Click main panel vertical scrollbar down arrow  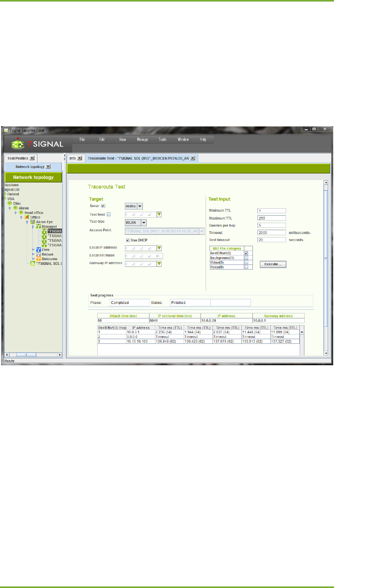pyautogui.click(x=326, y=353)
